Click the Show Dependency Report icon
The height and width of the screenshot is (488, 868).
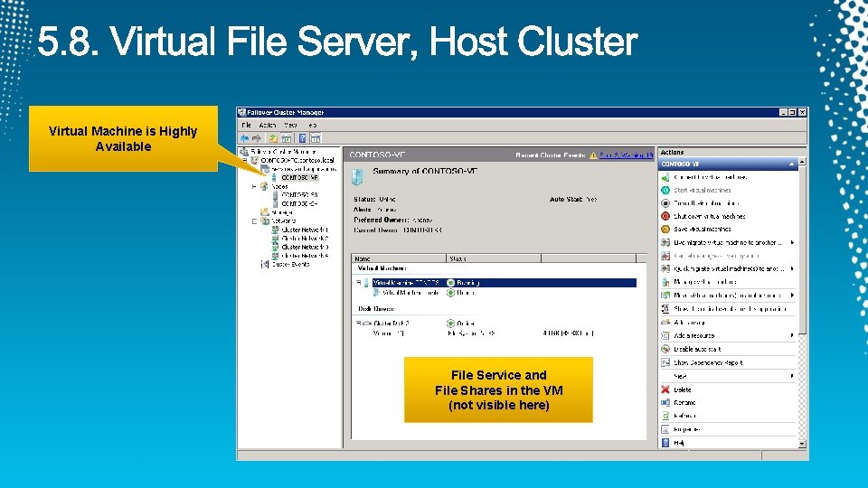coord(665,362)
